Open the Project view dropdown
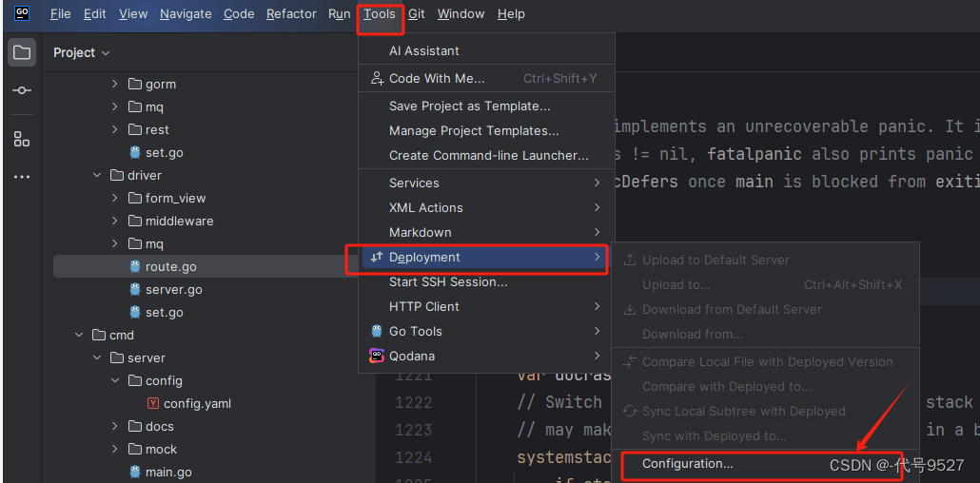Image resolution: width=980 pixels, height=483 pixels. click(81, 53)
